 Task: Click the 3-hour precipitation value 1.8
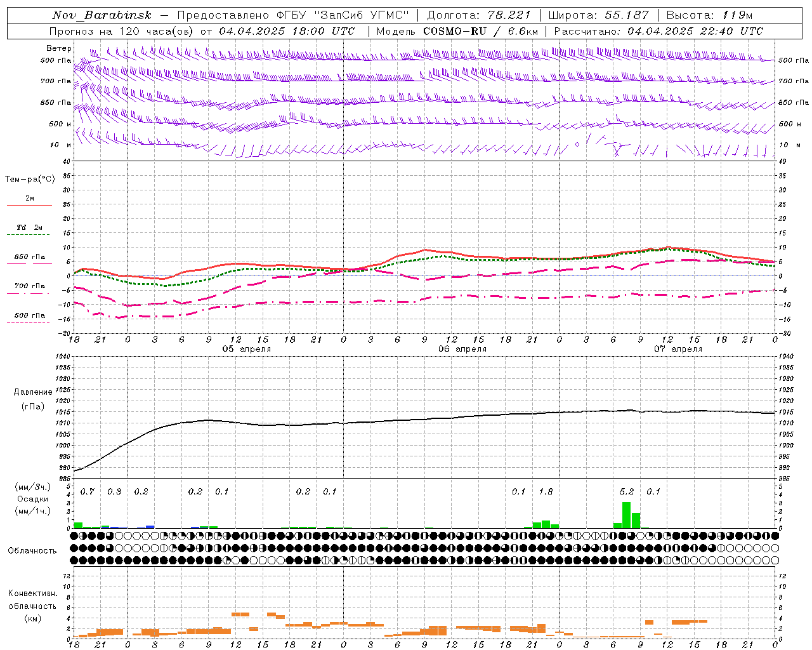[x=546, y=492]
